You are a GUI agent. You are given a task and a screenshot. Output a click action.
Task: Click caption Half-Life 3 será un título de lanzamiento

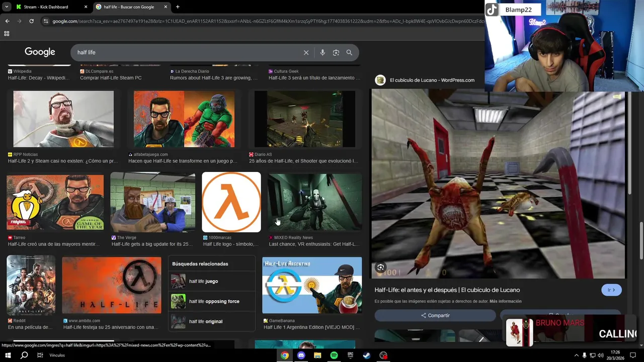pyautogui.click(x=314, y=78)
